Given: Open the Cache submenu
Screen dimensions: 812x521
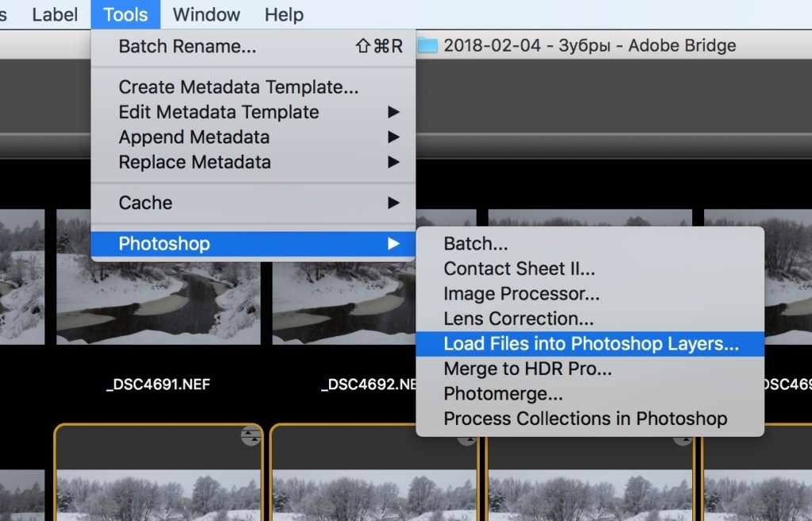Looking at the screenshot, I should coord(145,203).
